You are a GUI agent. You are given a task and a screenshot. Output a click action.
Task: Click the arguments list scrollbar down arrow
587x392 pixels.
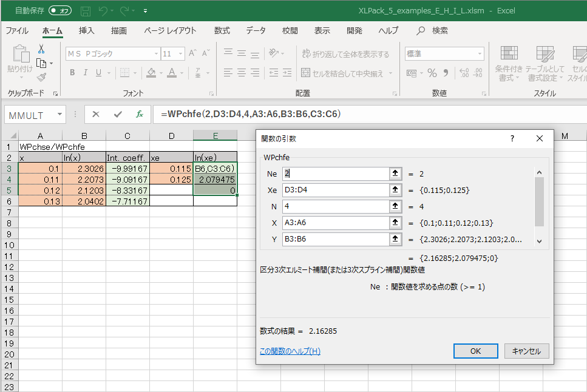pyautogui.click(x=539, y=241)
